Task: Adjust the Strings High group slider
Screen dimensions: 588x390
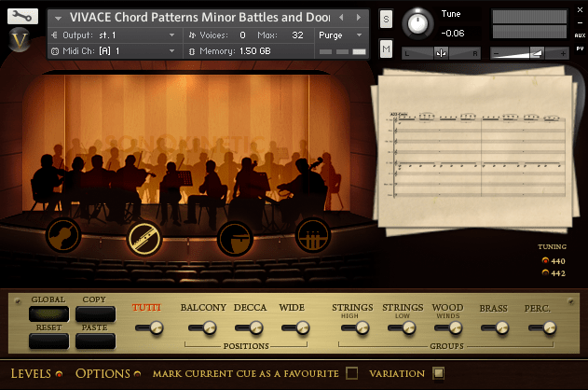Action: [355, 327]
